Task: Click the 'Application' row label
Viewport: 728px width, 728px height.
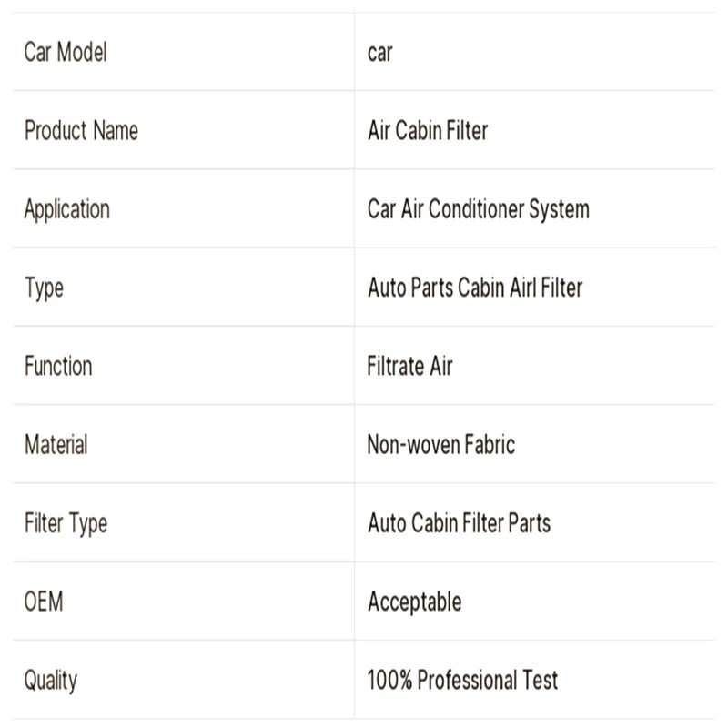Action: 67,210
